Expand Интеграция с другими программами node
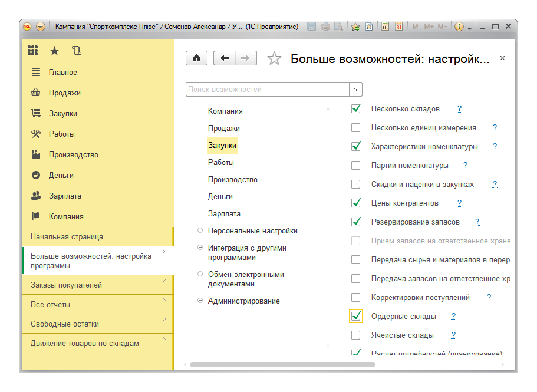537x392 pixels. (x=200, y=248)
